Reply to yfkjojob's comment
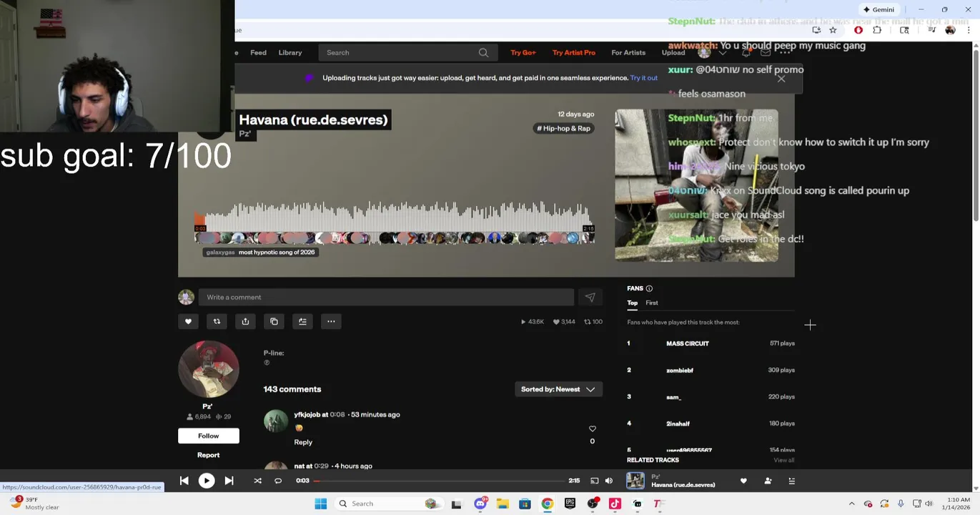 tap(303, 442)
